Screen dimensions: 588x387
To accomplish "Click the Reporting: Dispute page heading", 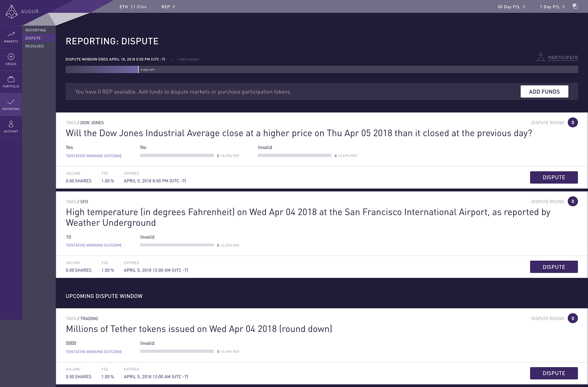I will 112,41.
